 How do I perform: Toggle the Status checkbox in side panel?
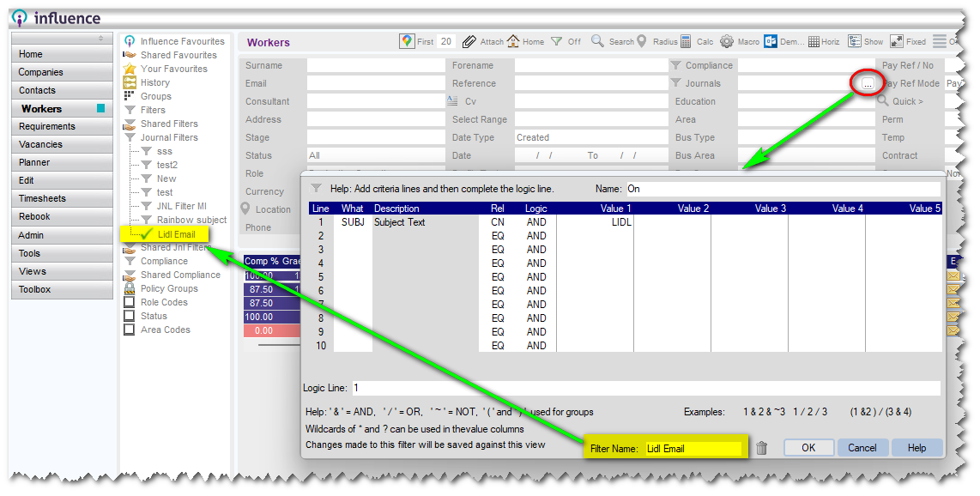click(130, 316)
